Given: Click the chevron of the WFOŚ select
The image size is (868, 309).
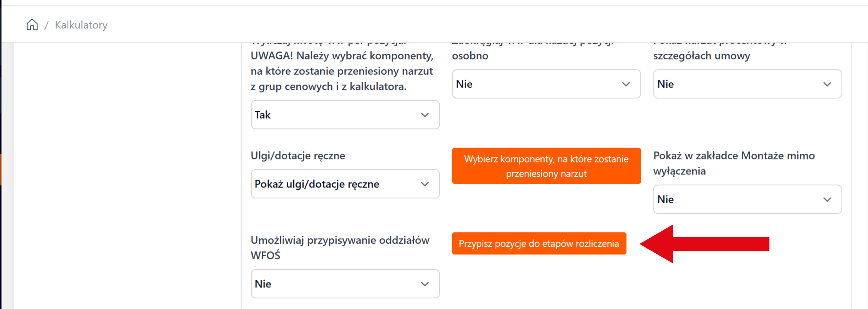Looking at the screenshot, I should (425, 284).
